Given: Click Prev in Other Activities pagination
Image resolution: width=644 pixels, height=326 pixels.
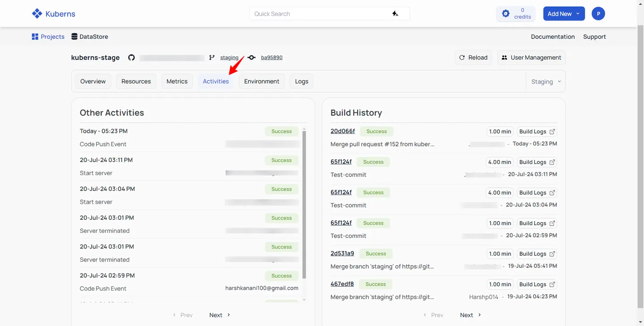Looking at the screenshot, I should pos(182,315).
